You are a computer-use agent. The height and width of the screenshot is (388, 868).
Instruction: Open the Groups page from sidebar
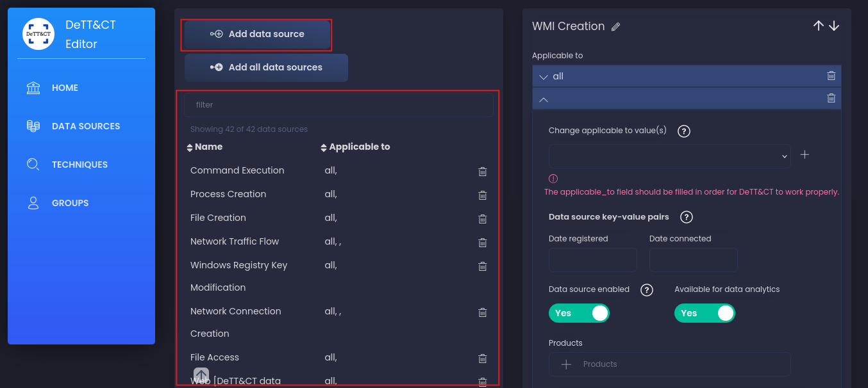point(70,203)
